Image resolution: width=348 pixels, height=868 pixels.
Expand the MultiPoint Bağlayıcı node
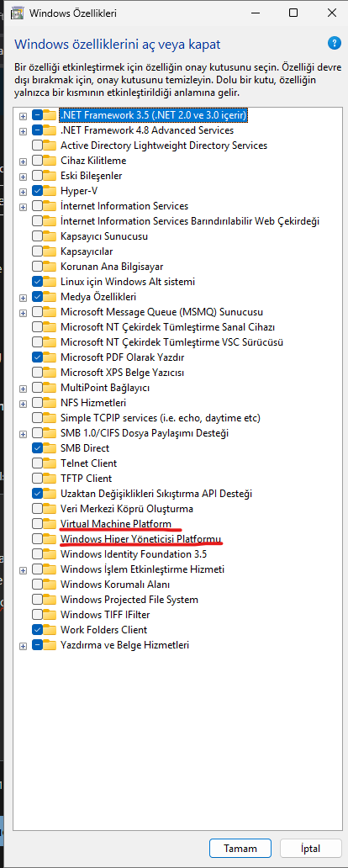23,388
